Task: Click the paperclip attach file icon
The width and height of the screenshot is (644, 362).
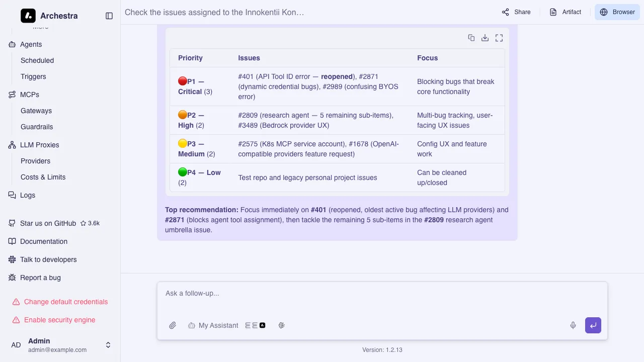Action: pos(173,325)
